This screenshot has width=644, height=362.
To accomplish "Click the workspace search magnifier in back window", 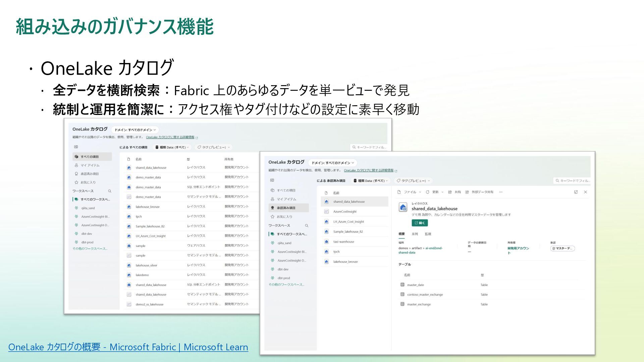I will [x=109, y=191].
